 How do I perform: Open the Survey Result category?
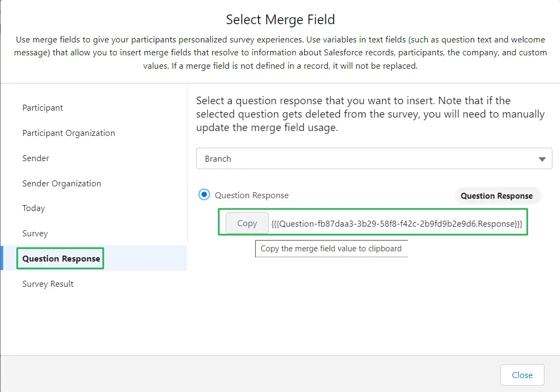[x=47, y=284]
